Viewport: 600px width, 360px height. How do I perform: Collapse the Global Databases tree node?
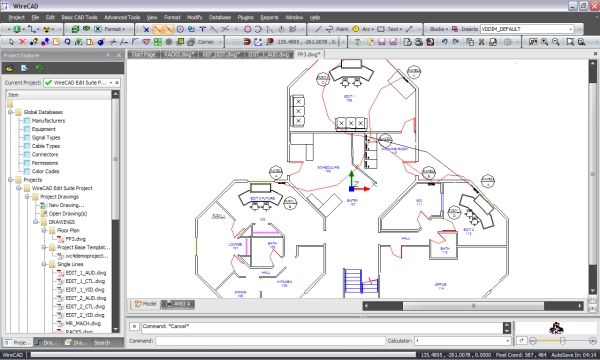[x=10, y=112]
